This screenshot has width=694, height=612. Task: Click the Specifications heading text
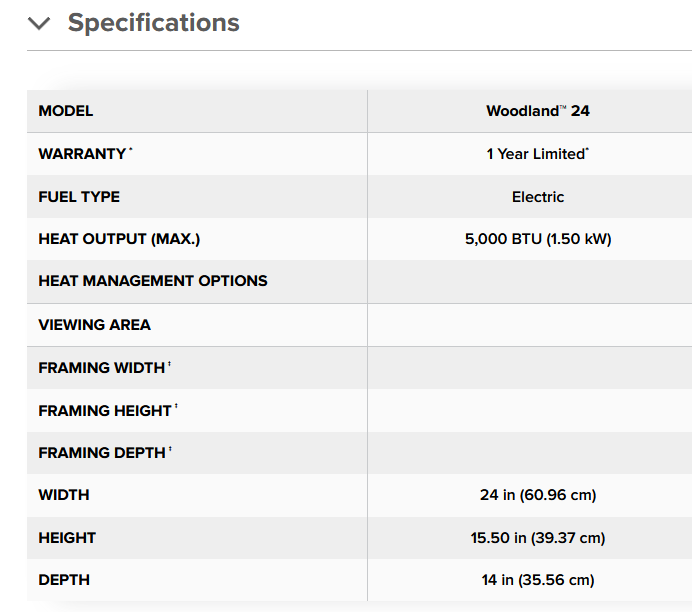[153, 22]
